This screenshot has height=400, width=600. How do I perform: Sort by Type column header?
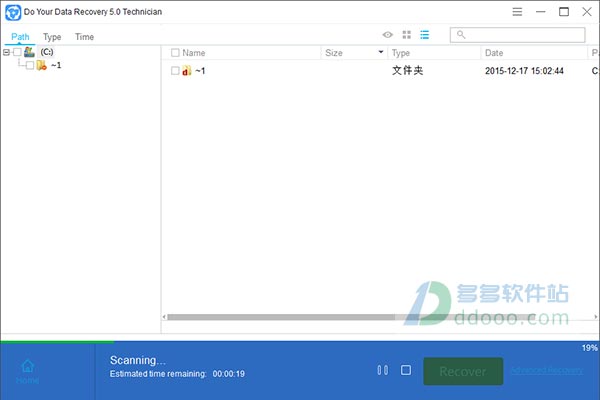pos(401,53)
